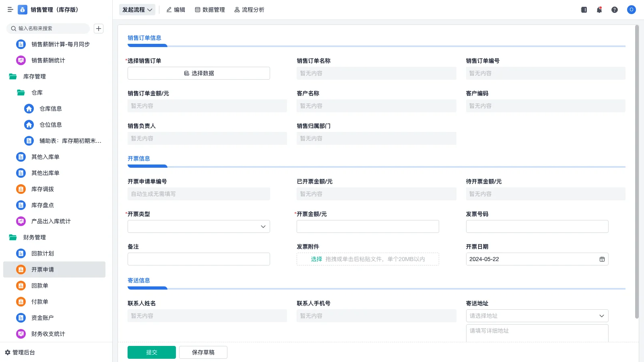The image size is (644, 362).
Task: Open 流程分析 from the top bar
Action: pos(249,10)
